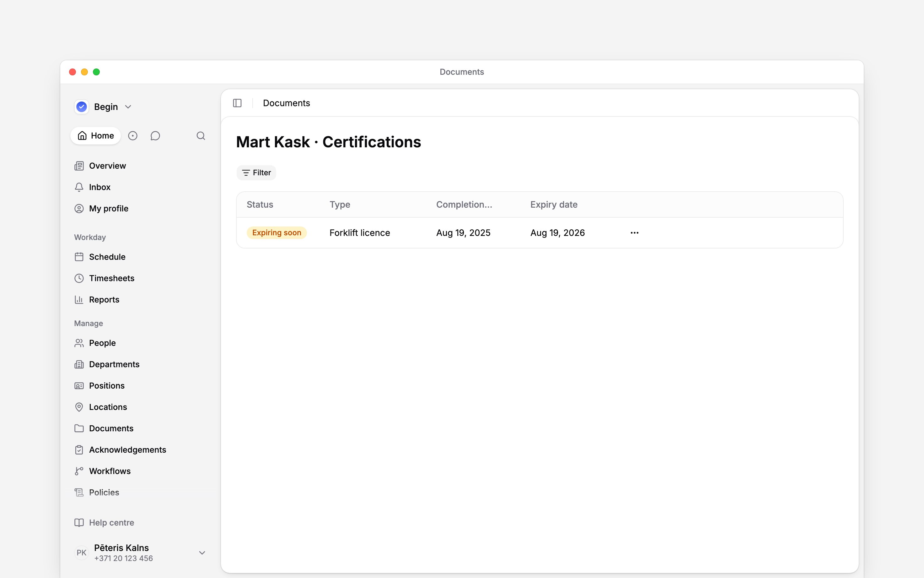Click the +371 20 123 456 phone number
This screenshot has height=578, width=924.
[123, 559]
